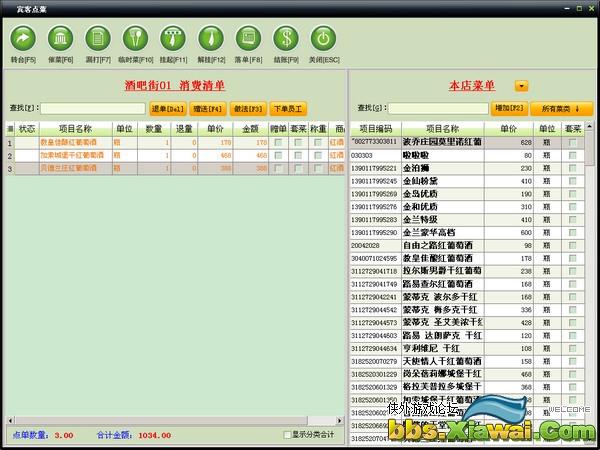This screenshot has height=450, width=600.
Task: Toggle the 显示分类合计 checkbox
Action: 288,435
